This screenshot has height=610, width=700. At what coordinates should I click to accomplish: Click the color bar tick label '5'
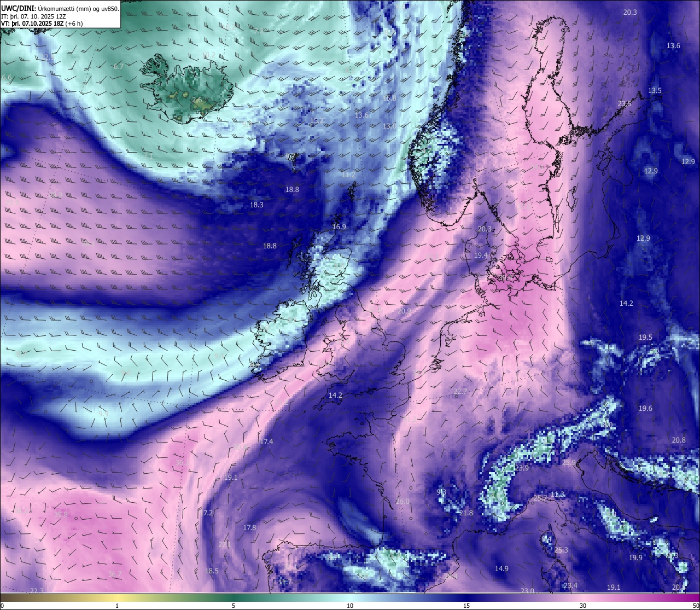234,606
